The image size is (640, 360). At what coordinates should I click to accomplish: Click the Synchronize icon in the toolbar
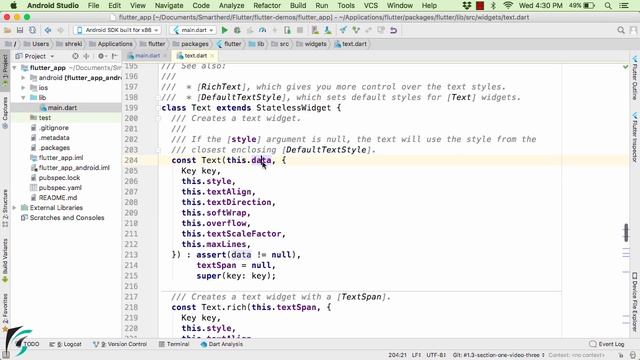[x=32, y=30]
